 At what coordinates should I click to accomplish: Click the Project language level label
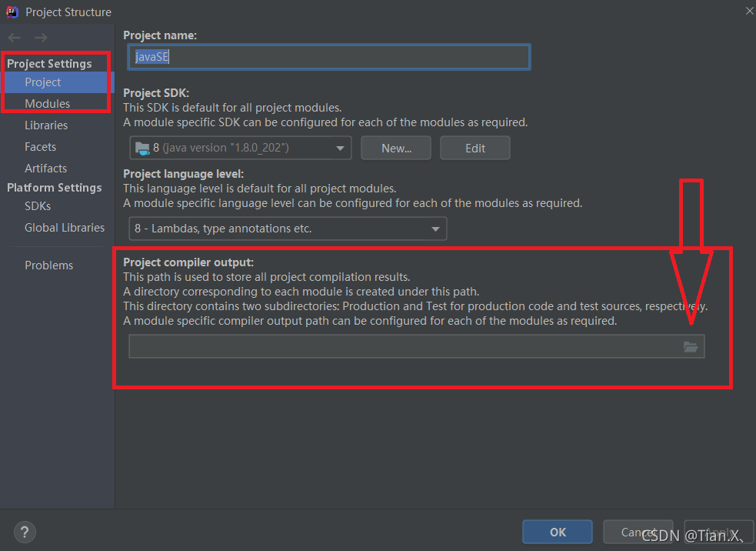[x=184, y=174]
